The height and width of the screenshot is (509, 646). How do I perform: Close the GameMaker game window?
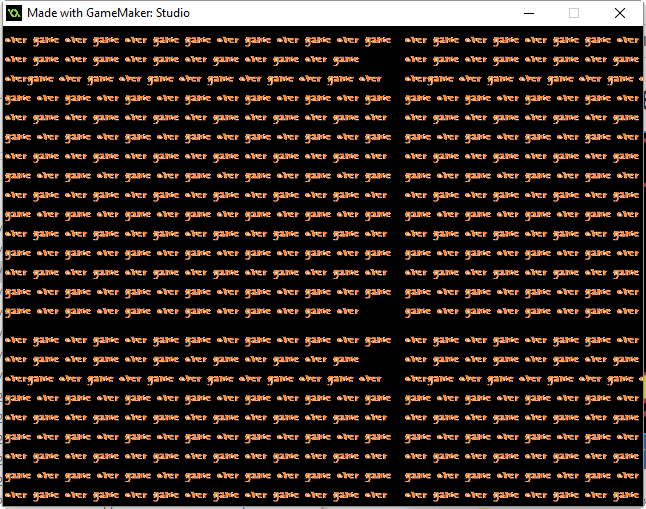(620, 13)
